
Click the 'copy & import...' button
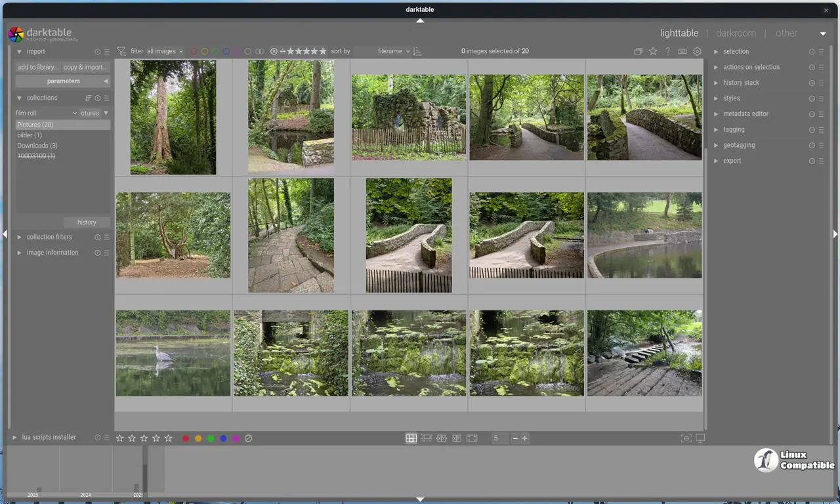(86, 67)
